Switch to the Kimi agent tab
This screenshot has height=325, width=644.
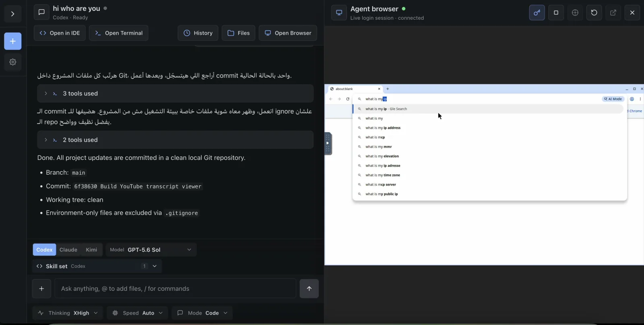pos(91,250)
